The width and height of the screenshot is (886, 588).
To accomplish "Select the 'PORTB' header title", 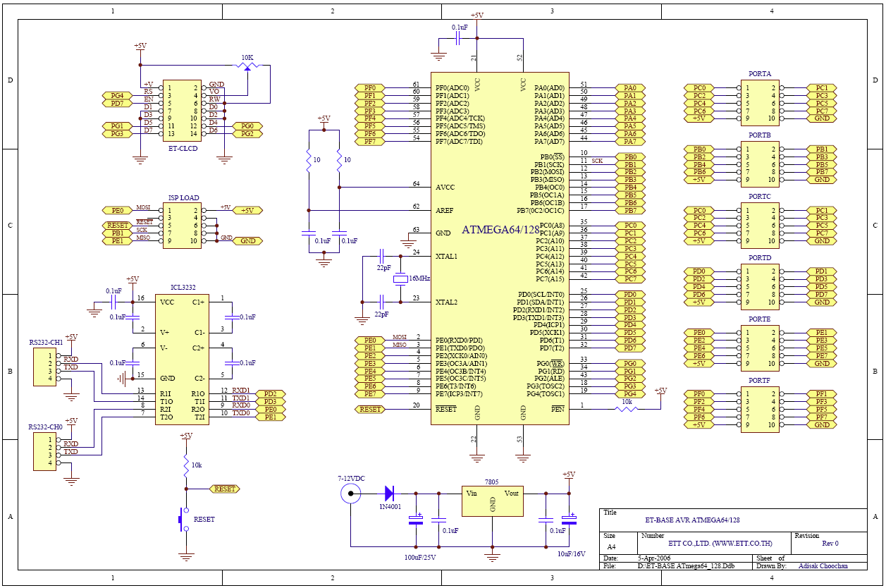I will point(760,135).
